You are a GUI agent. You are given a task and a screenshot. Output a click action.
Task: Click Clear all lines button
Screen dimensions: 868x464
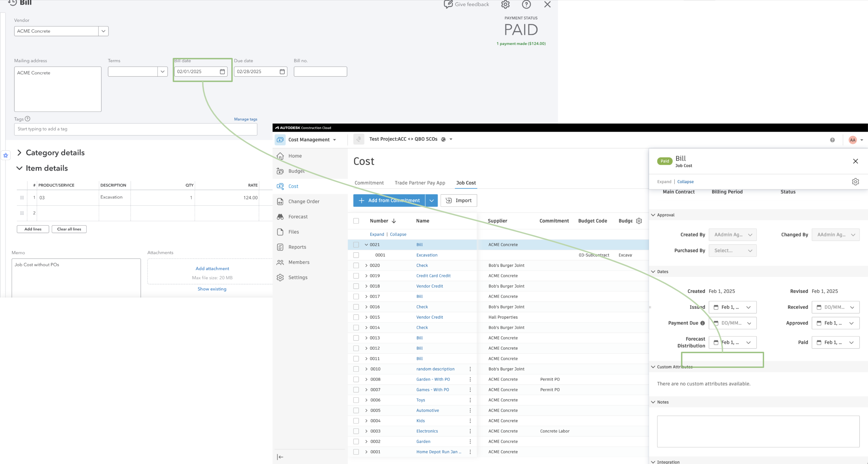[69, 229]
